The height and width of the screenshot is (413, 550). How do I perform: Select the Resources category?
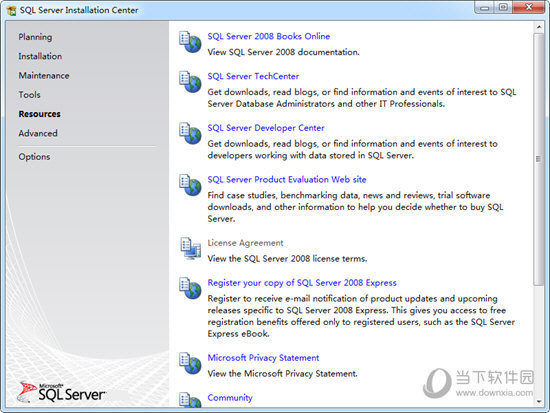(x=39, y=114)
